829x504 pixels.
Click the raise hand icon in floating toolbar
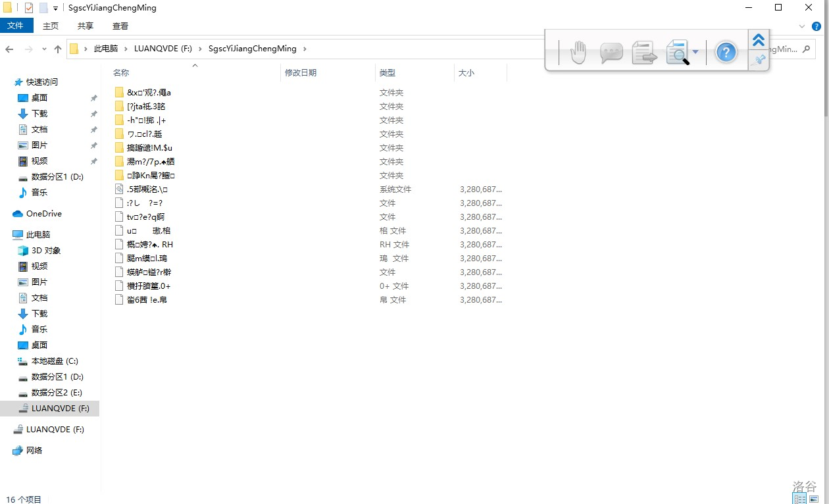(x=578, y=53)
